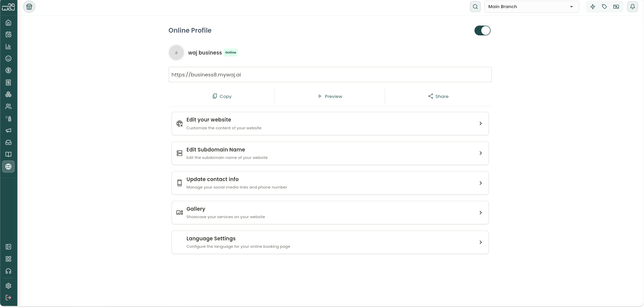Open the calendar icon in sidebar

(8, 35)
